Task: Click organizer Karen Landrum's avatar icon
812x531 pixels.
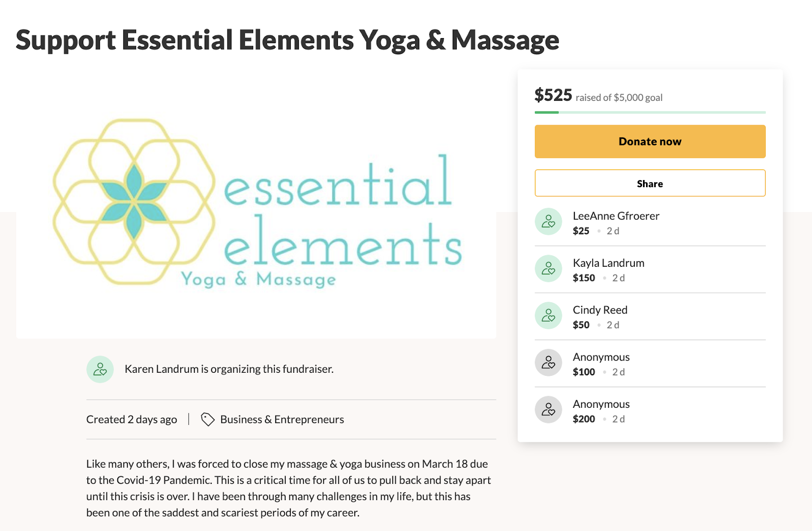Action: pos(100,369)
